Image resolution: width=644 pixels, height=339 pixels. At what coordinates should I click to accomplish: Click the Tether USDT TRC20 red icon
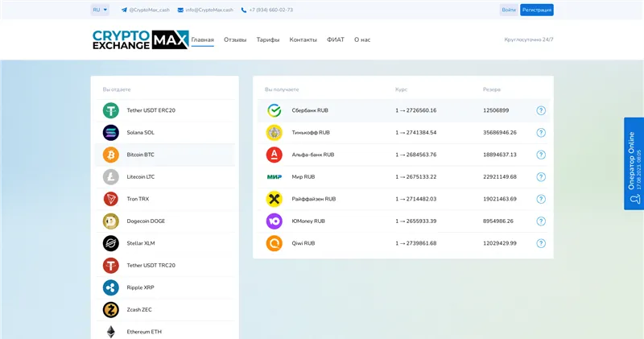point(110,266)
